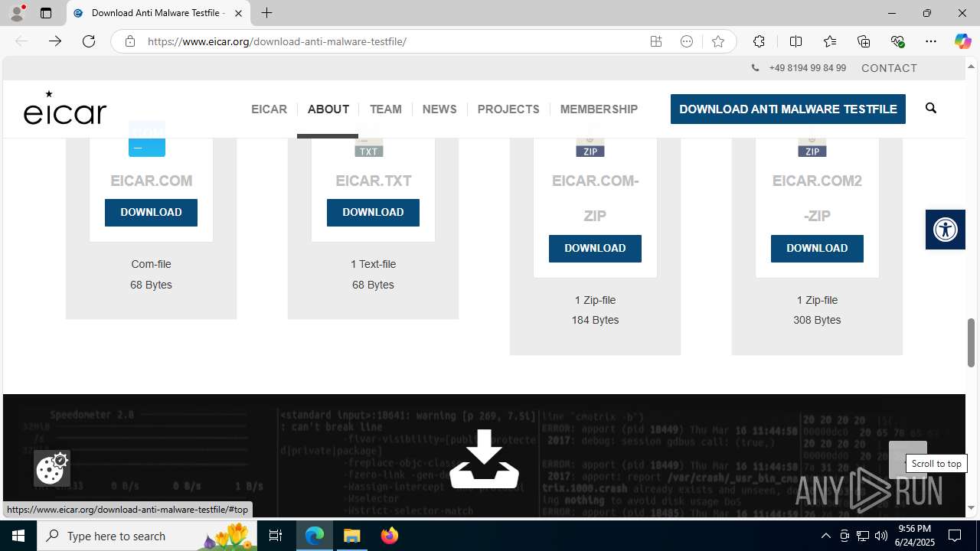This screenshot has height=551, width=980.
Task: Click the browser profile icon
Action: tap(17, 13)
